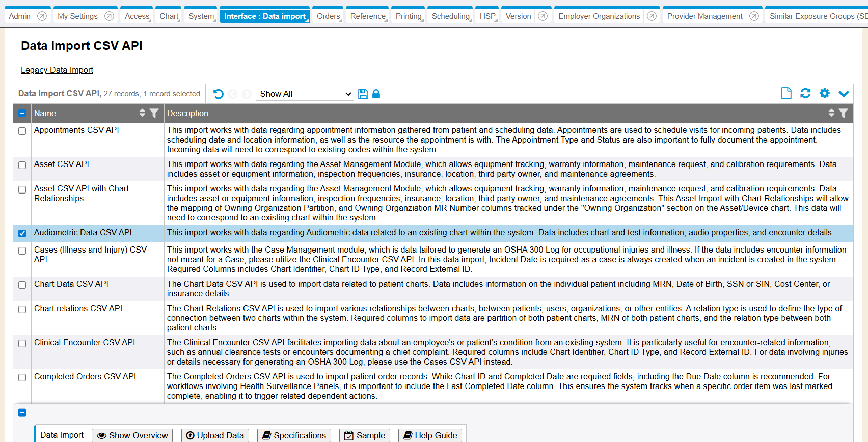Open the grid settings gear icon
This screenshot has width=868, height=442.
point(825,93)
